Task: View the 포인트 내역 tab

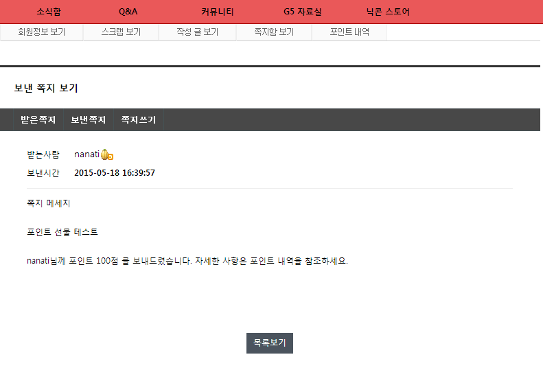Action: pos(349,32)
